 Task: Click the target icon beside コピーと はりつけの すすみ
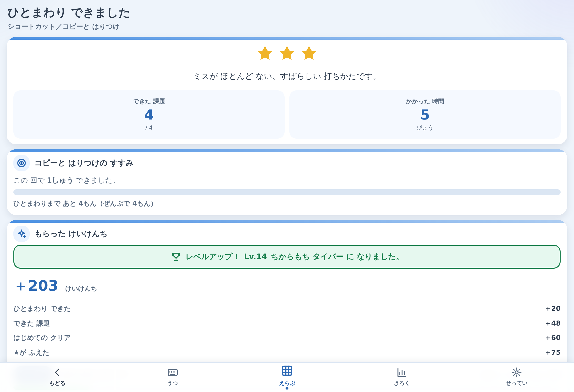(22, 163)
